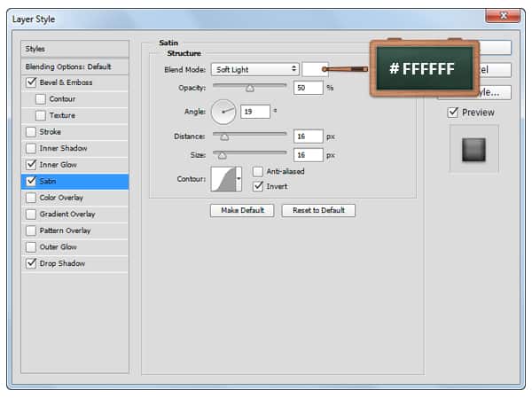Viewport: 532px width, 398px height.
Task: Click the white satin color swatch
Action: [x=315, y=69]
